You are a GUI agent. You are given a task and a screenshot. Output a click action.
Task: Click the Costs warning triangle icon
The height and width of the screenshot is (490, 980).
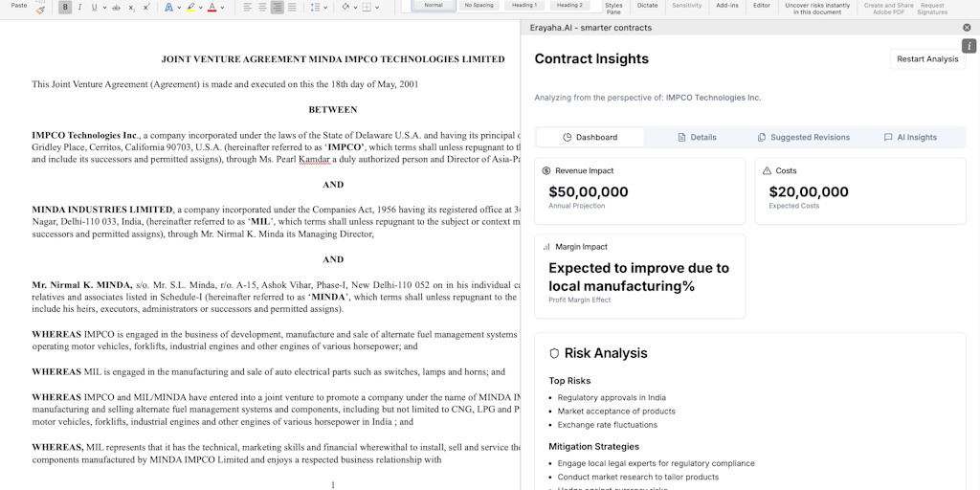click(x=767, y=170)
